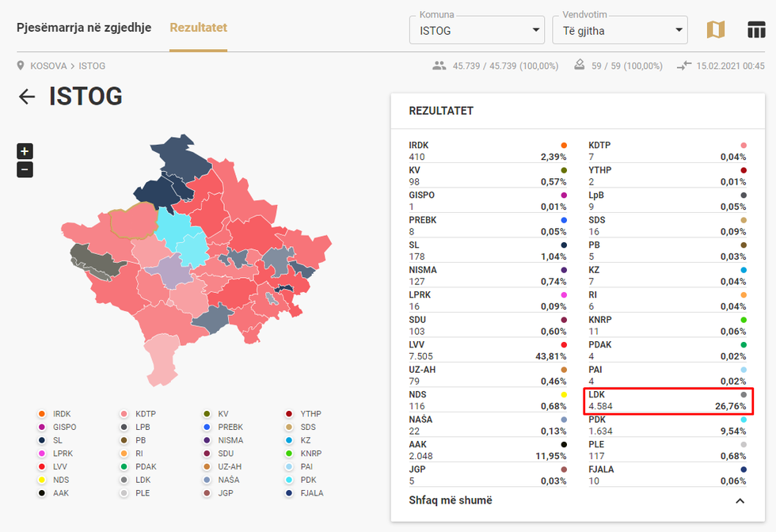Toggle AAK in the map legend
Screen dimensions: 776x532
coord(62,493)
